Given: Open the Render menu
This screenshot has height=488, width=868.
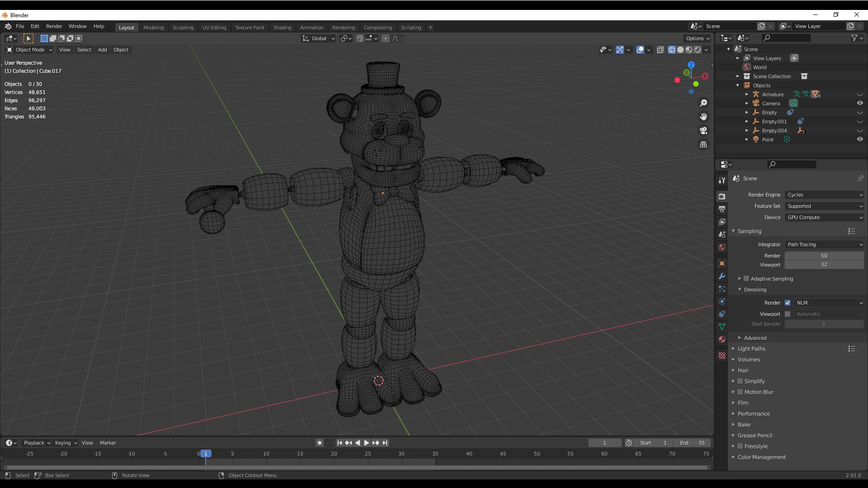Looking at the screenshot, I should tap(54, 26).
